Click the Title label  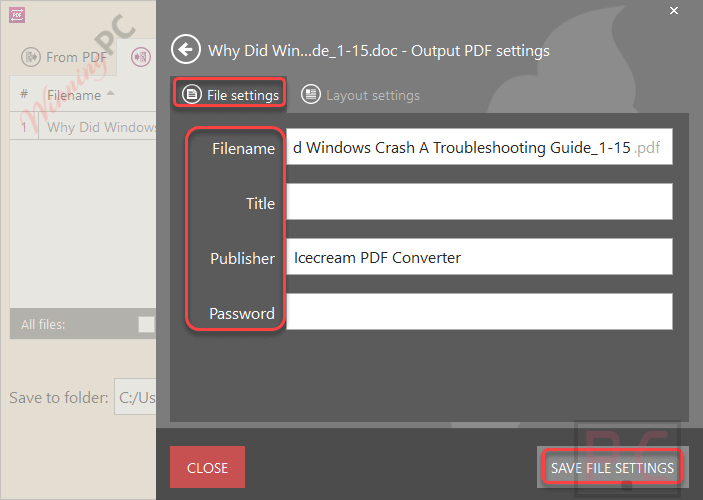point(260,204)
